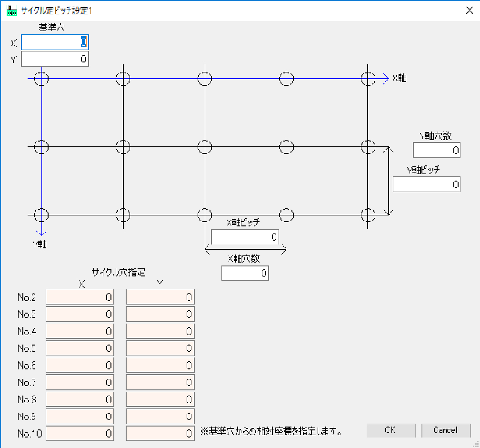Click inside the X軸ピッチ value box
480x448 pixels.
(244, 237)
